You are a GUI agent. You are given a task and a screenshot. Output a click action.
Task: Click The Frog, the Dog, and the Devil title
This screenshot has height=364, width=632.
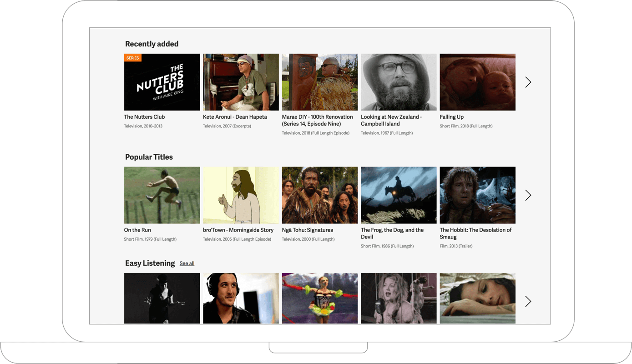392,233
